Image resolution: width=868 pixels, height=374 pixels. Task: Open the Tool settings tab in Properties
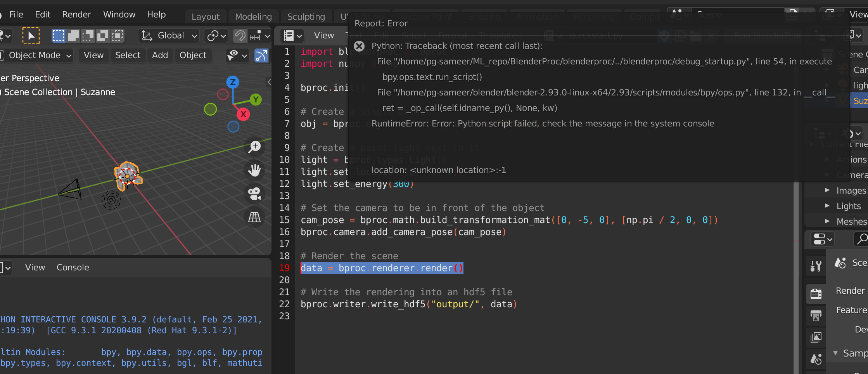(816, 266)
